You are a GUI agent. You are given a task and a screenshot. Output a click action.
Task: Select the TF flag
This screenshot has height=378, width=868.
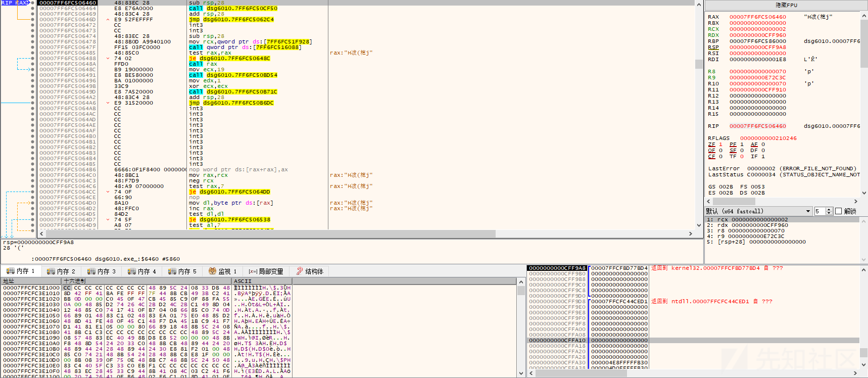pyautogui.click(x=733, y=157)
